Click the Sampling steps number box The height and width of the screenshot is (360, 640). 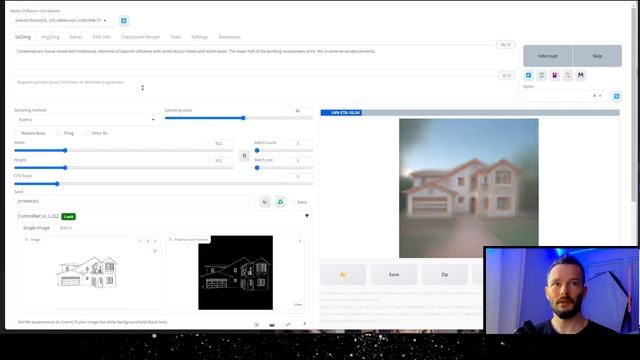(x=299, y=111)
